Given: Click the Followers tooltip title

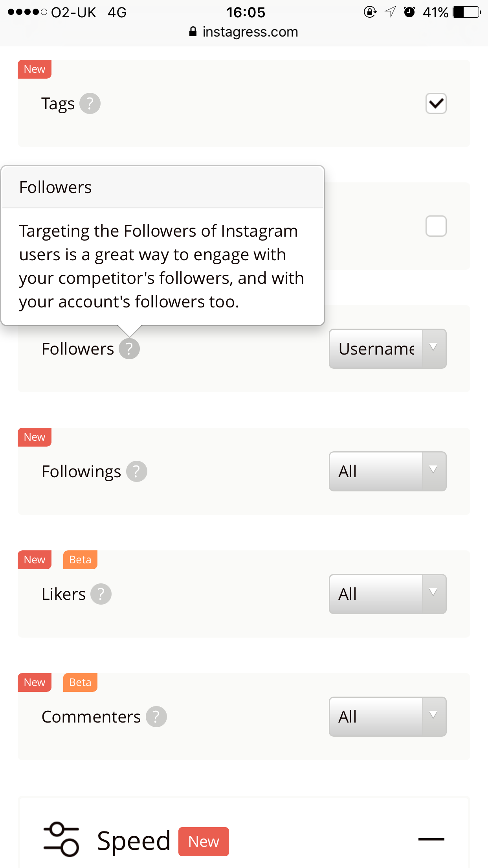Looking at the screenshot, I should point(55,187).
